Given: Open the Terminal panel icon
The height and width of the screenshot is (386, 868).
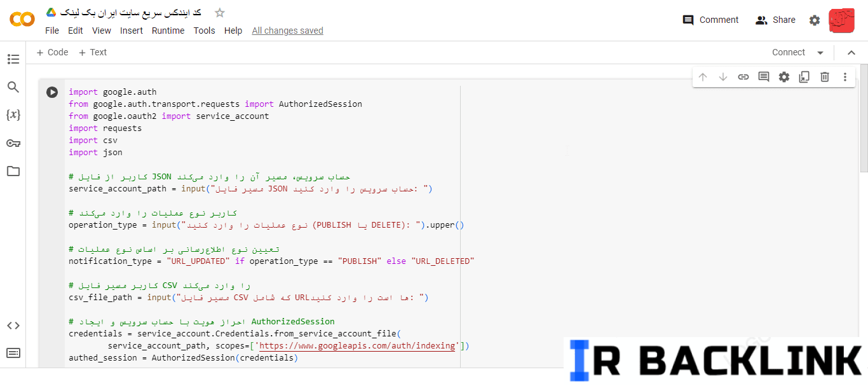Looking at the screenshot, I should [13, 353].
